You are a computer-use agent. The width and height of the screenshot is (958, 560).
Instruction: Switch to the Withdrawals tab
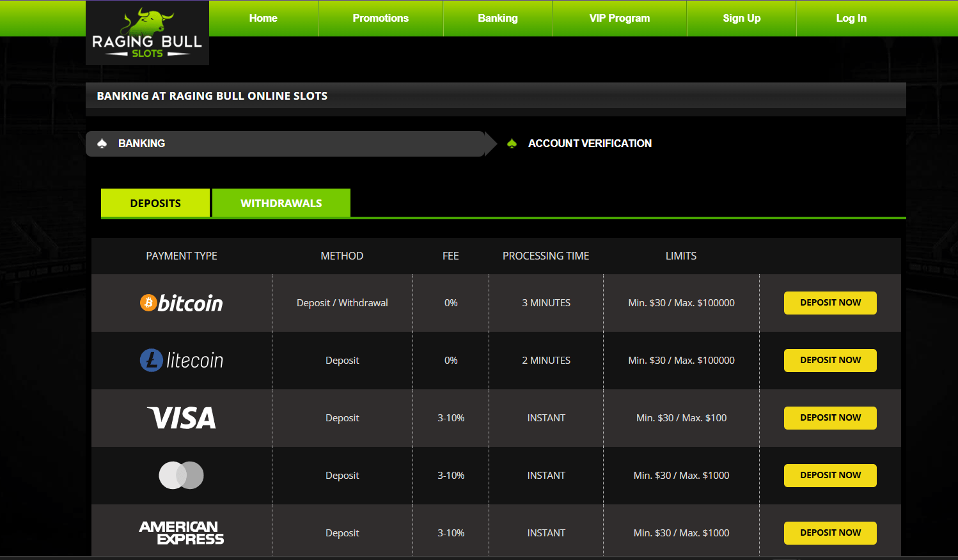click(281, 203)
